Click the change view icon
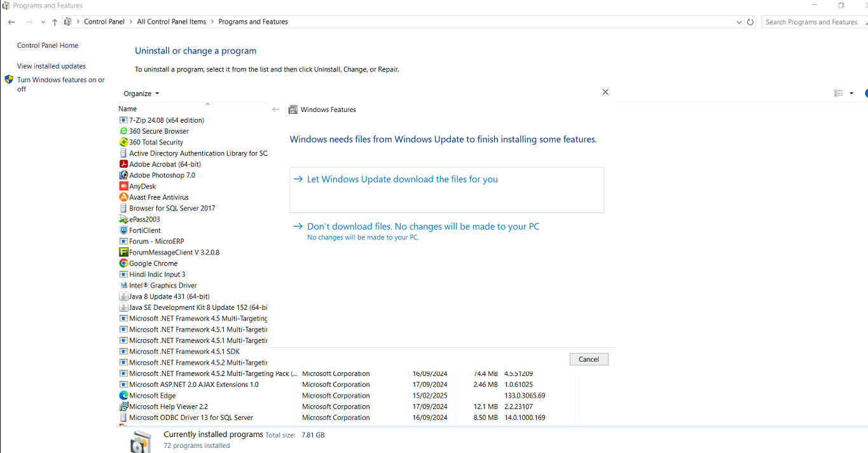Screen dimensions: 868x453 (x=839, y=94)
